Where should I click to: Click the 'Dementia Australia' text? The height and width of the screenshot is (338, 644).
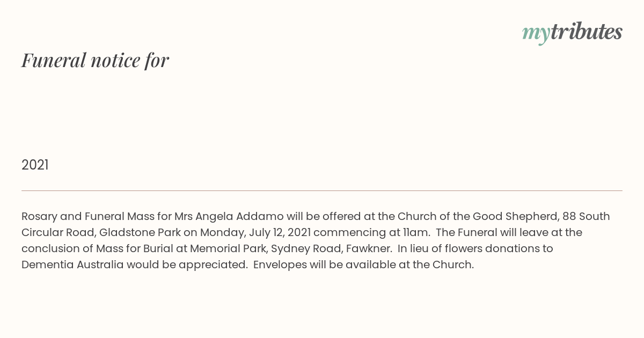(x=72, y=265)
